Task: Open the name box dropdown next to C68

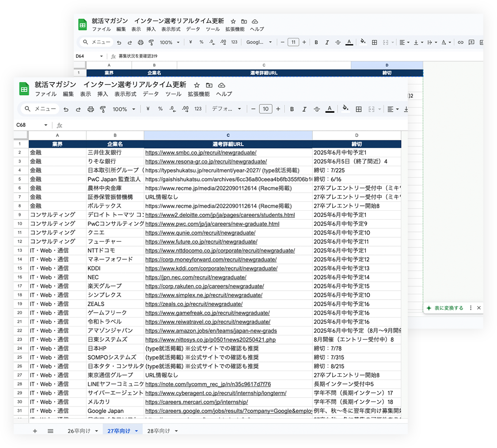Action: [46, 125]
